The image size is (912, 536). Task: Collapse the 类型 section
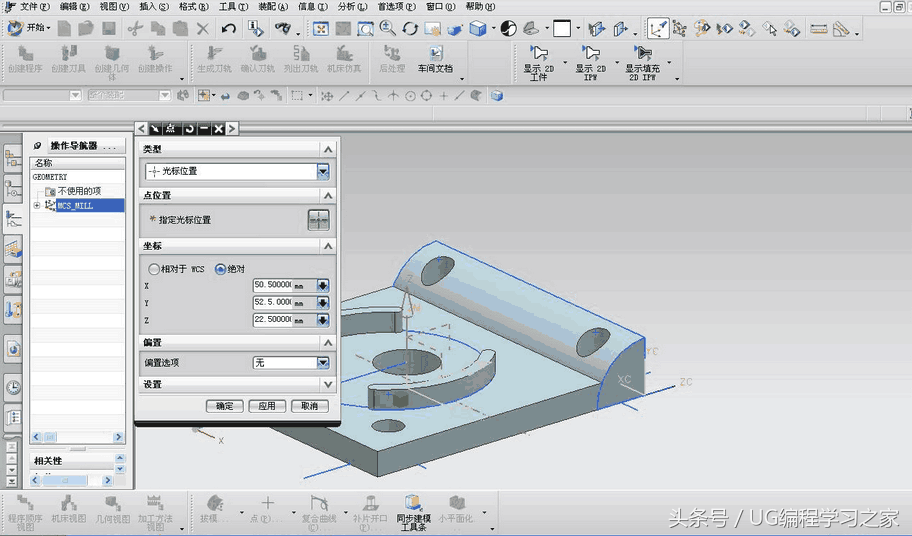[x=328, y=149]
